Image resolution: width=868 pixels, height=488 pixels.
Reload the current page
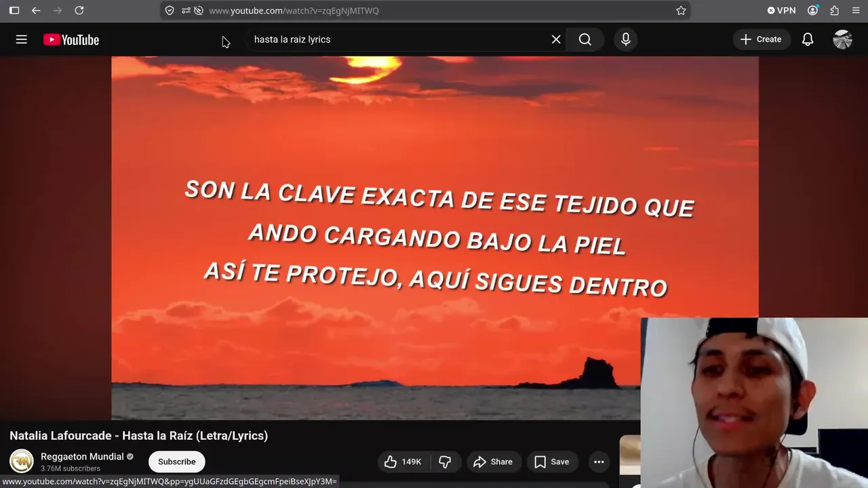click(79, 10)
